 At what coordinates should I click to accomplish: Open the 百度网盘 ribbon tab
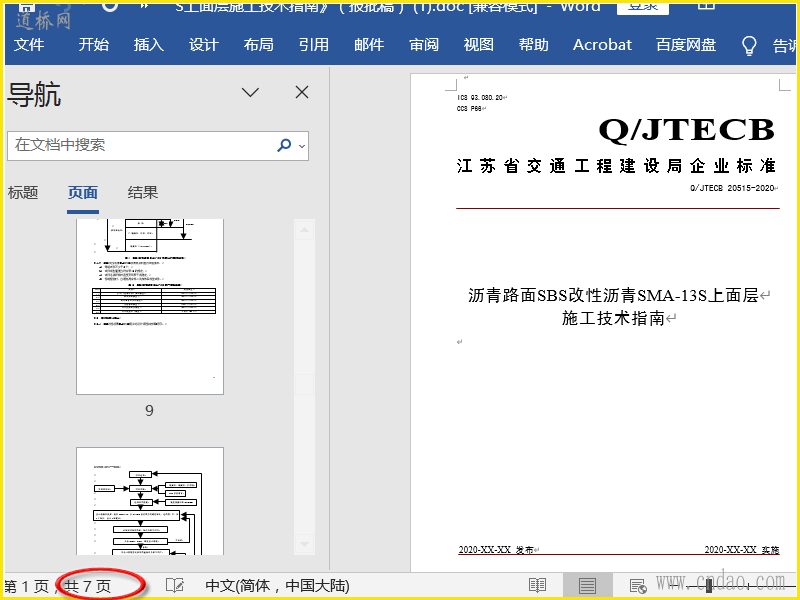coord(686,45)
